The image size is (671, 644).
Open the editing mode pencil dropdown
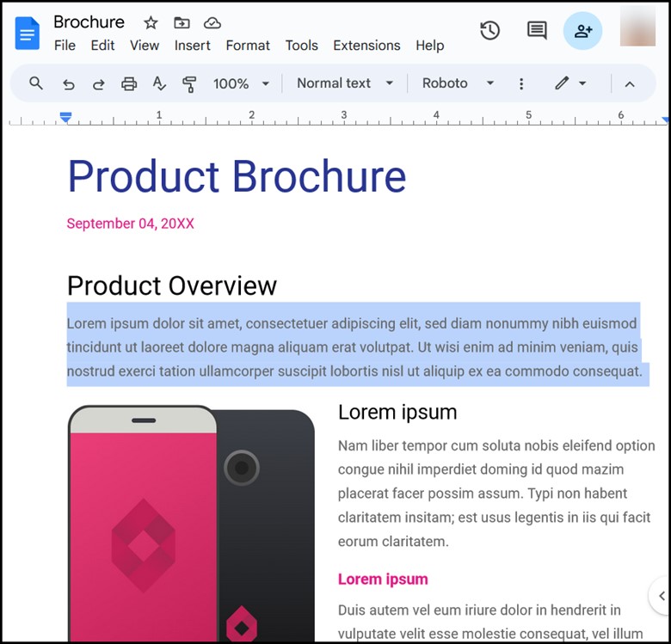point(571,83)
